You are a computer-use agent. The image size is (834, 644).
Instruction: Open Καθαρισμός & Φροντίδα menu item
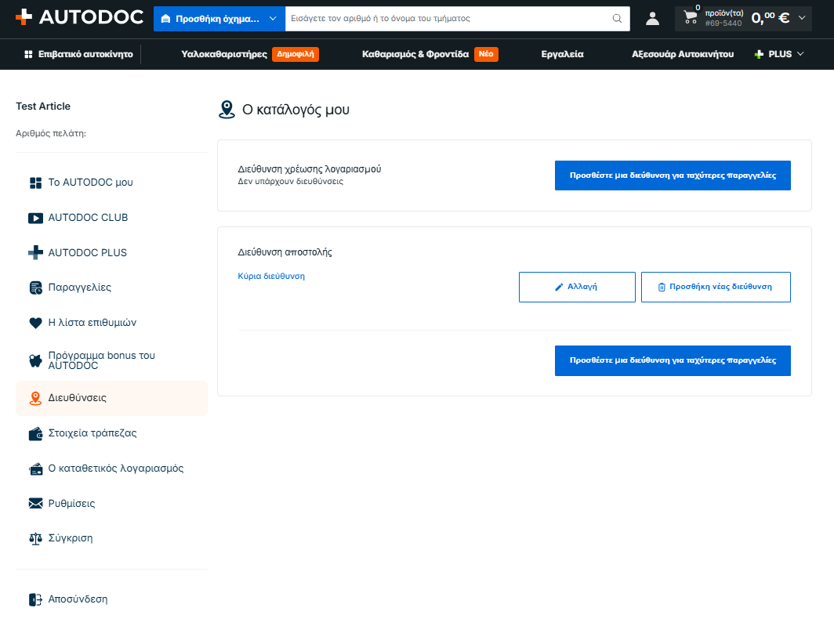415,54
